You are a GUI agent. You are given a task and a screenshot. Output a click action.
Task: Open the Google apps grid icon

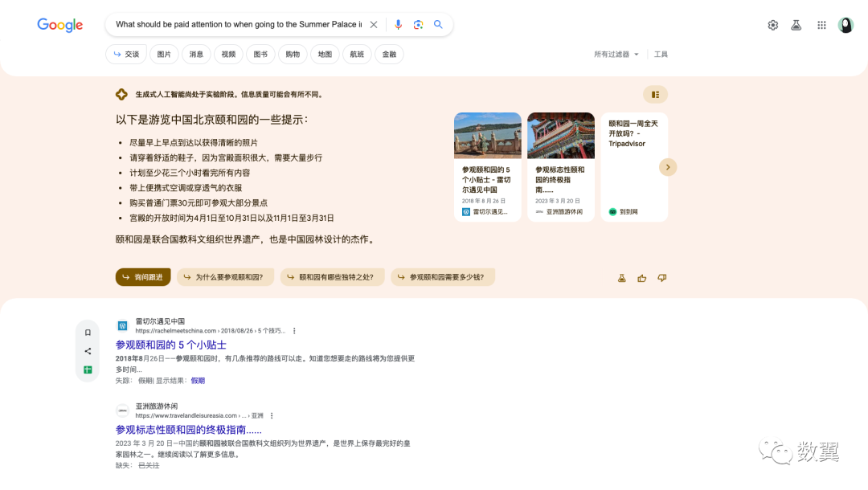[x=821, y=25]
